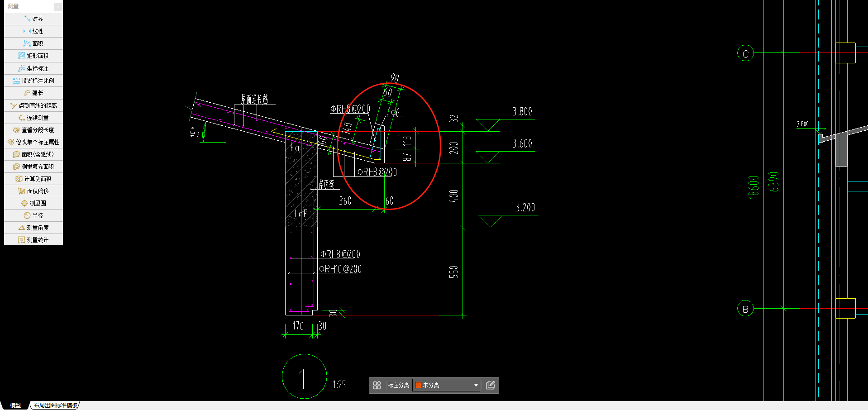Pick the 矩形面积 rectangular area tool
The width and height of the screenshot is (868, 410).
pyautogui.click(x=33, y=56)
